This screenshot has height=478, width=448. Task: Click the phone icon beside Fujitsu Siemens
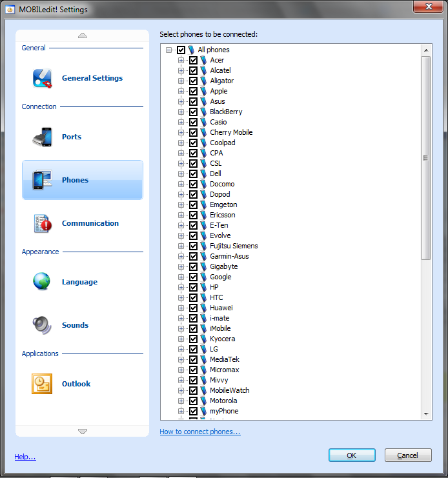(x=203, y=246)
